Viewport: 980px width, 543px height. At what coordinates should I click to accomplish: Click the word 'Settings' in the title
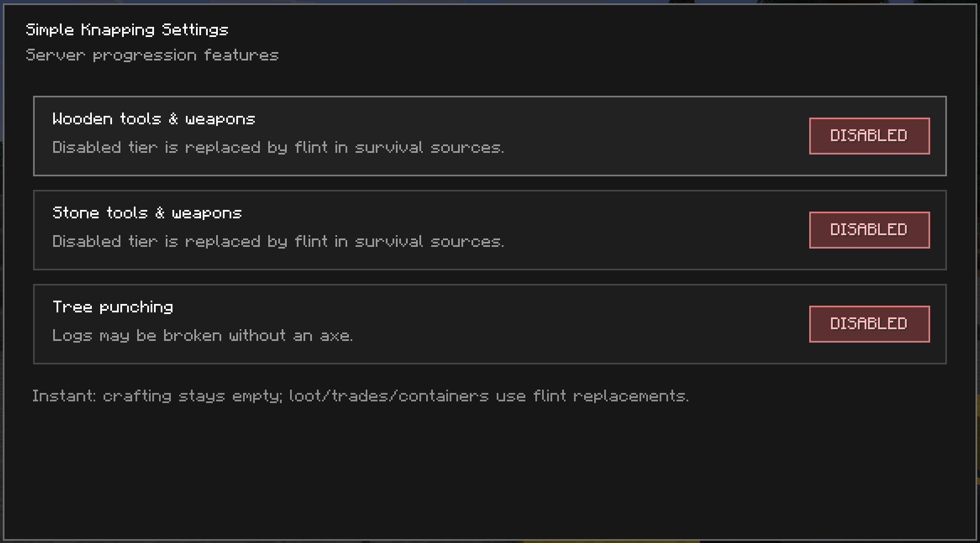pyautogui.click(x=195, y=30)
